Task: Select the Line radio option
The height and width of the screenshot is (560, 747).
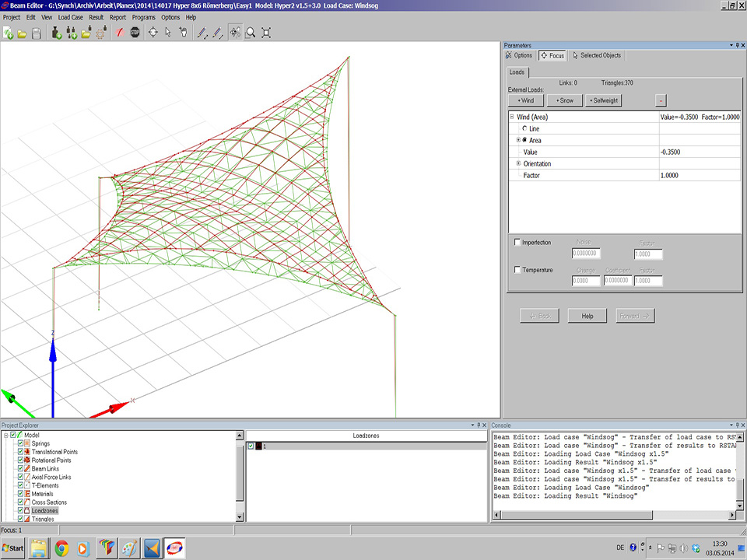Action: [x=524, y=128]
